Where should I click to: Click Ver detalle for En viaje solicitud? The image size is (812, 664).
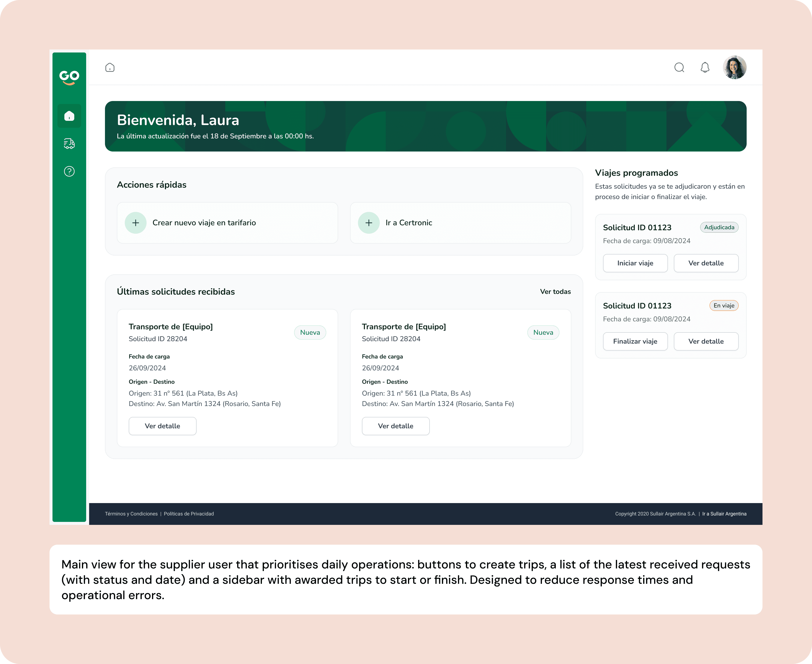coord(706,342)
